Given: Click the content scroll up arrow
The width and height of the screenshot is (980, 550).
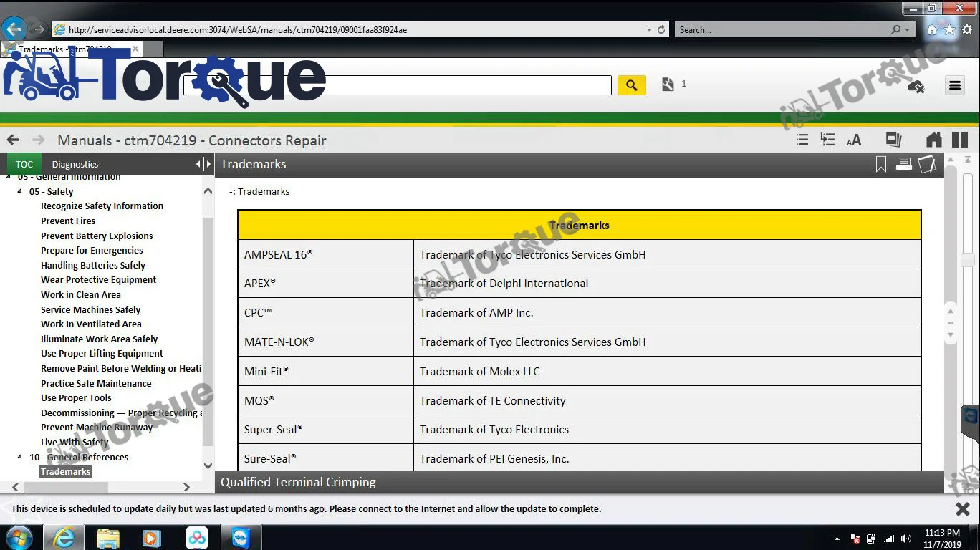Looking at the screenshot, I should point(951,159).
